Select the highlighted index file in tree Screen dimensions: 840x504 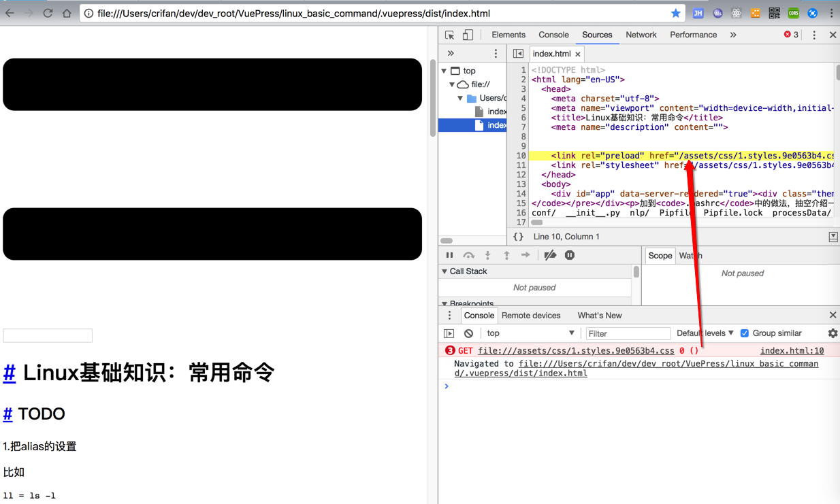(472, 125)
